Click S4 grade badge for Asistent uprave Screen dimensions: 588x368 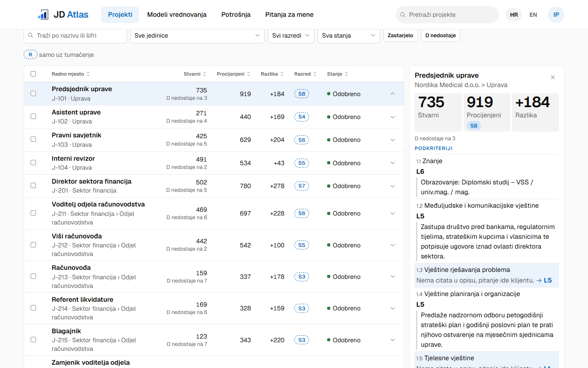pyautogui.click(x=302, y=117)
